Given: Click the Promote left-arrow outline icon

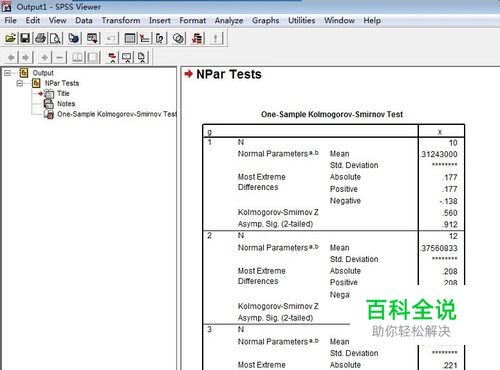Looking at the screenshot, I should click(11, 58).
